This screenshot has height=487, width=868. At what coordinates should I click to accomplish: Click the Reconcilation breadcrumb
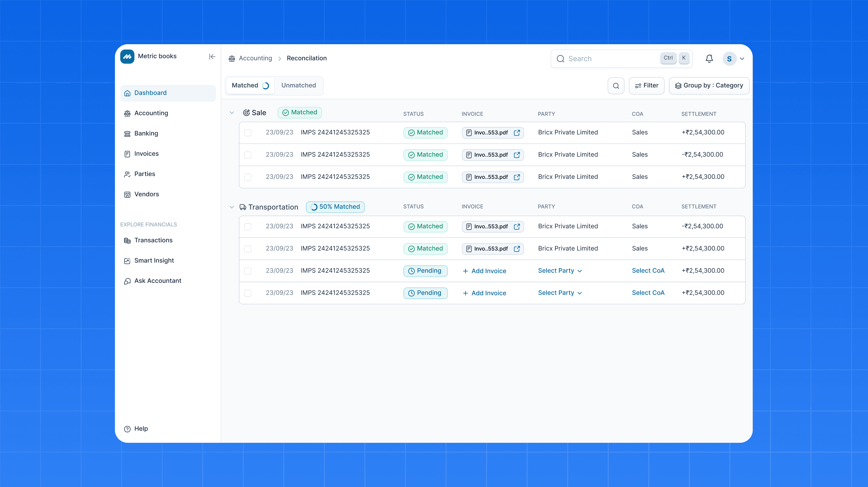(x=307, y=58)
